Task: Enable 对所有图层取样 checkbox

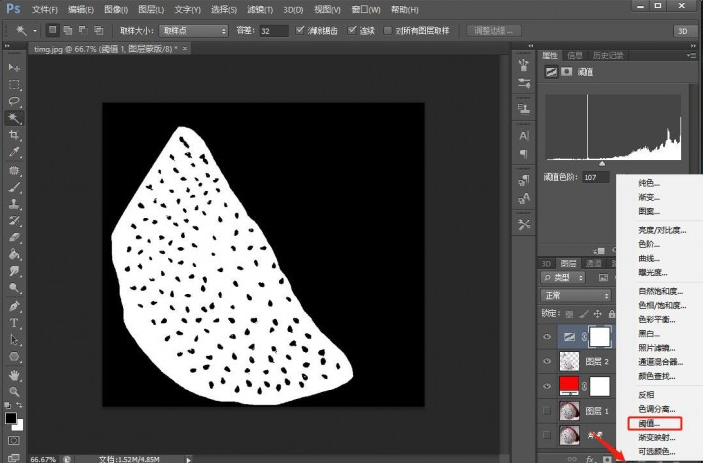Action: coord(388,31)
